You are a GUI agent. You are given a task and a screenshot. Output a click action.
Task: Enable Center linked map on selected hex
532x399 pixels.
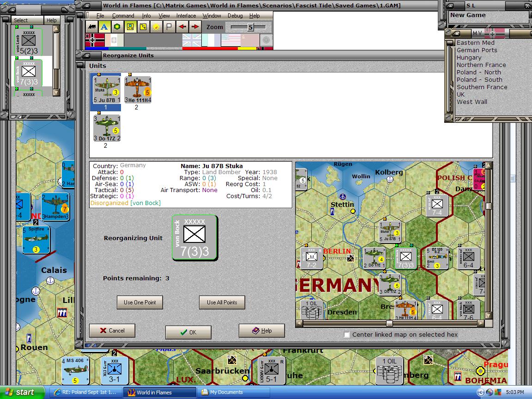[347, 334]
